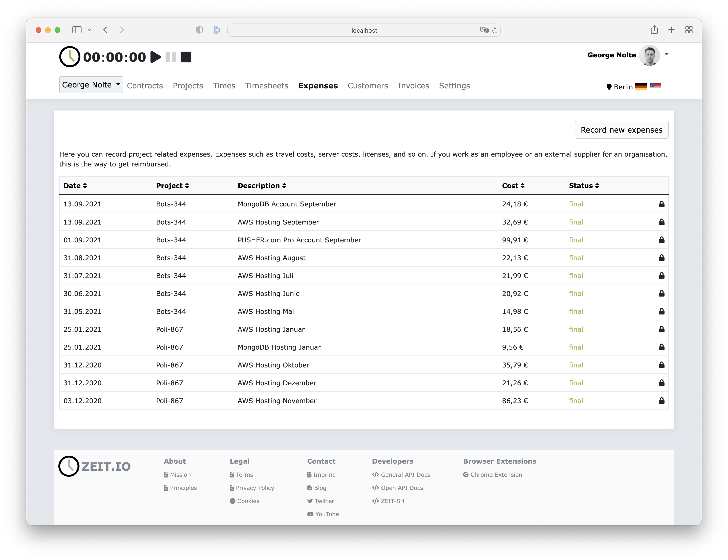Click the lock icon for AWS Hosting September
This screenshot has width=728, height=560.
661,222
